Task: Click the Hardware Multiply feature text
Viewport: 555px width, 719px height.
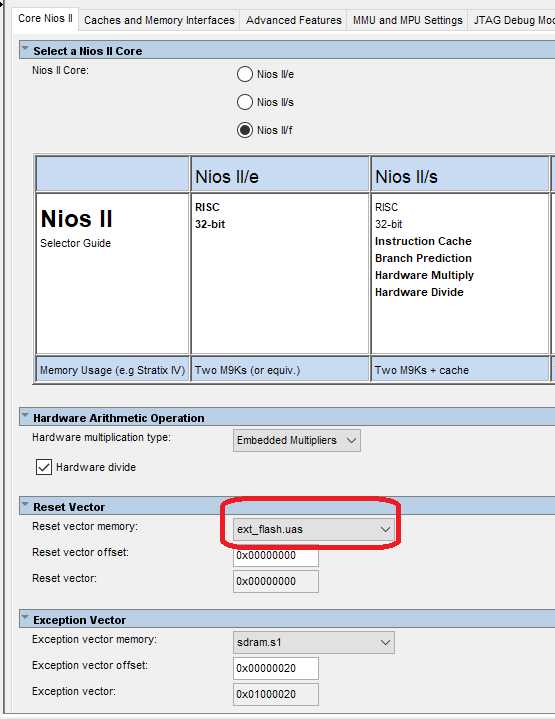Action: 424,275
